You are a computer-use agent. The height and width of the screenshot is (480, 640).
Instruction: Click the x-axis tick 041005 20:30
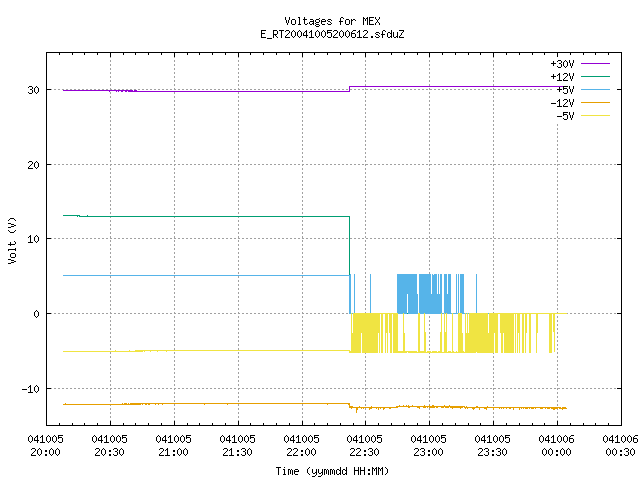[x=109, y=446]
